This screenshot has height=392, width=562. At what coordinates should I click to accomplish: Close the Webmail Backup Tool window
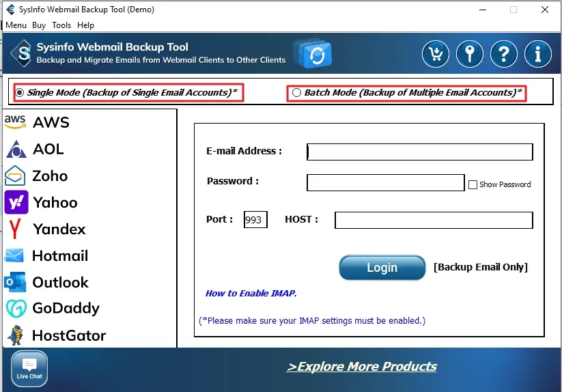pos(545,10)
